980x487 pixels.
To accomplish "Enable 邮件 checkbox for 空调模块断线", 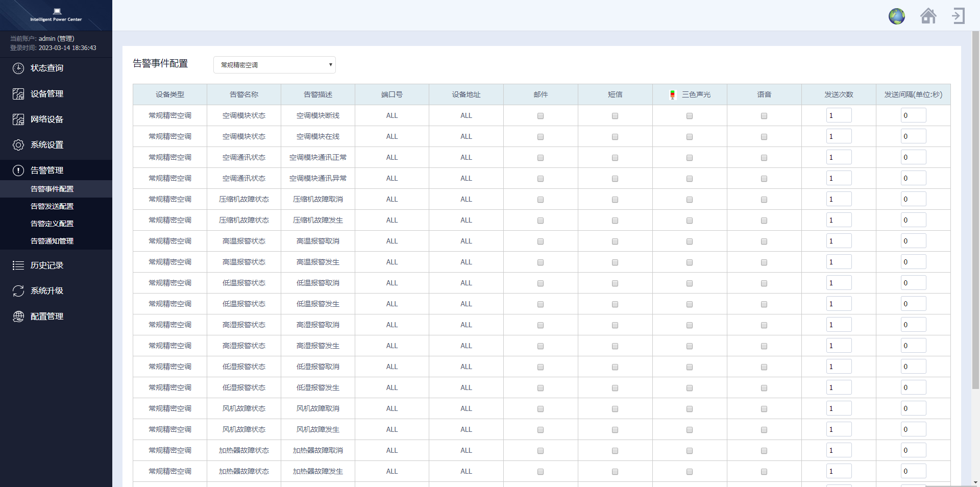I will 541,116.
